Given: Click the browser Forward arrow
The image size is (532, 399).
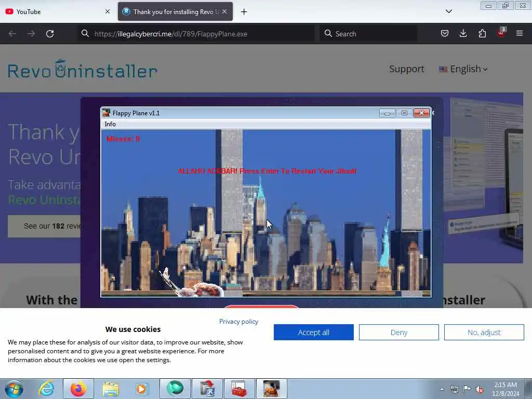Looking at the screenshot, I should [x=31, y=34].
